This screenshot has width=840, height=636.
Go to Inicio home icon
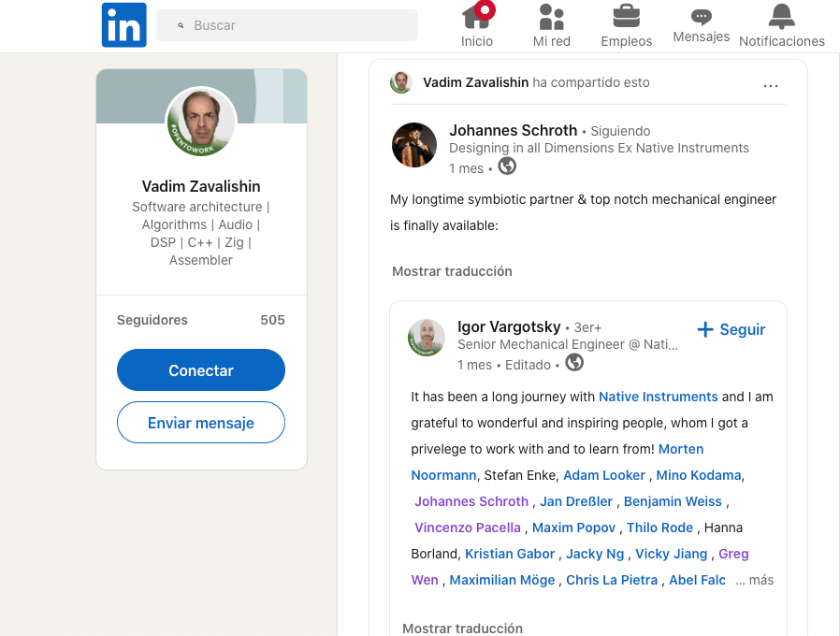click(x=477, y=16)
